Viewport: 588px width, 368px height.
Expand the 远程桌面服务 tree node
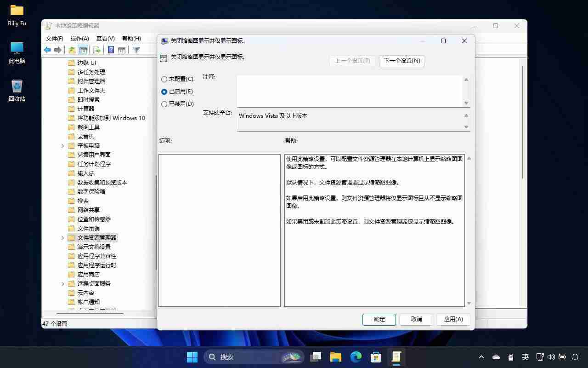pyautogui.click(x=63, y=283)
